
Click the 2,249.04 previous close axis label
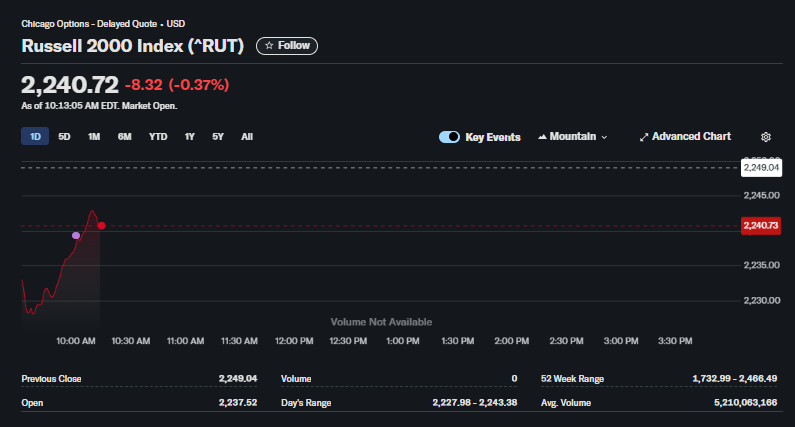click(761, 168)
